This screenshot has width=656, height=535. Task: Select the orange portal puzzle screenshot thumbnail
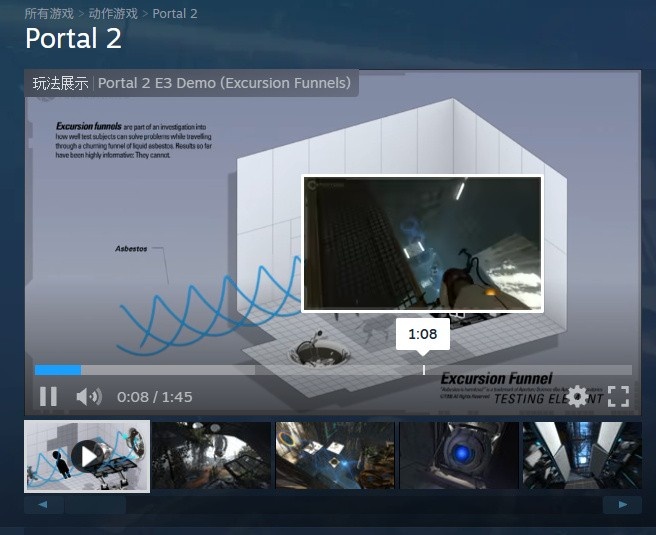pos(335,455)
